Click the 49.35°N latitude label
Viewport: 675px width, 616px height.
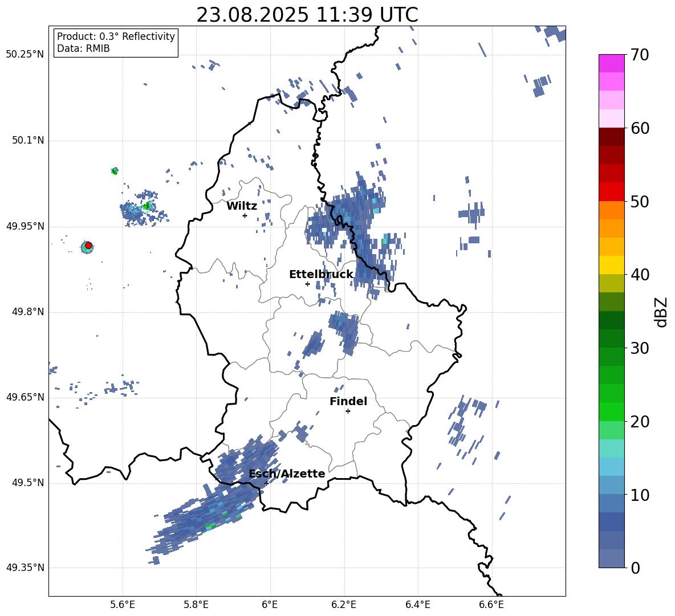(x=25, y=568)
